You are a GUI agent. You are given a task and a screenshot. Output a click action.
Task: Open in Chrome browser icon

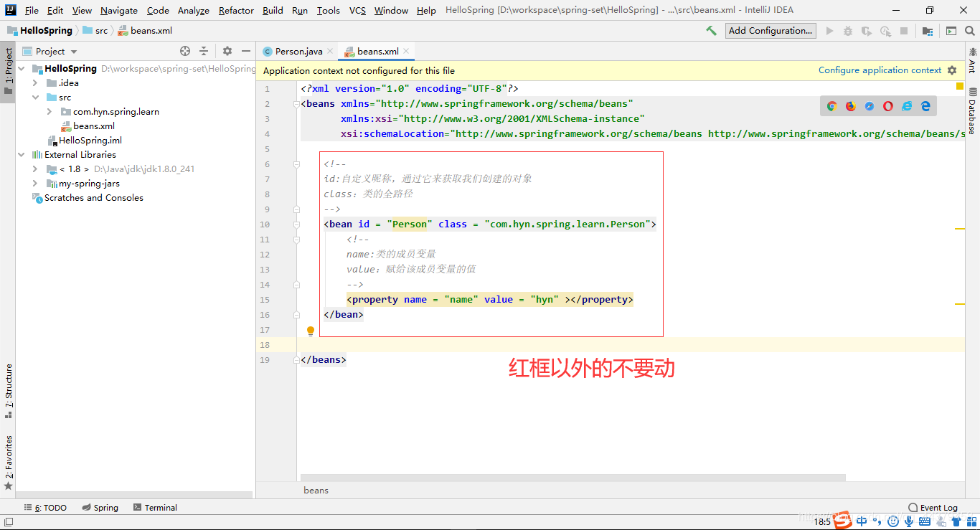(x=831, y=106)
